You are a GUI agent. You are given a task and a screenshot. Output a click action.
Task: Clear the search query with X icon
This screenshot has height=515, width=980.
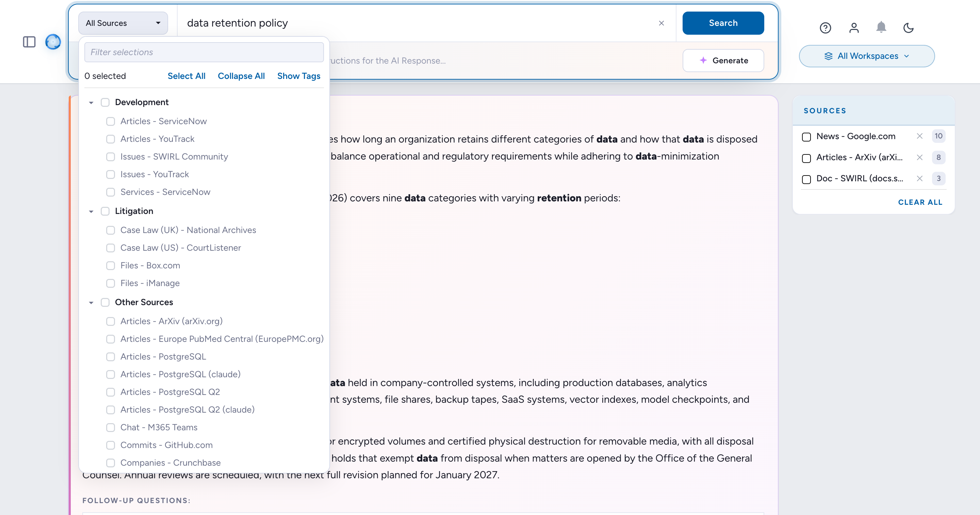(661, 23)
